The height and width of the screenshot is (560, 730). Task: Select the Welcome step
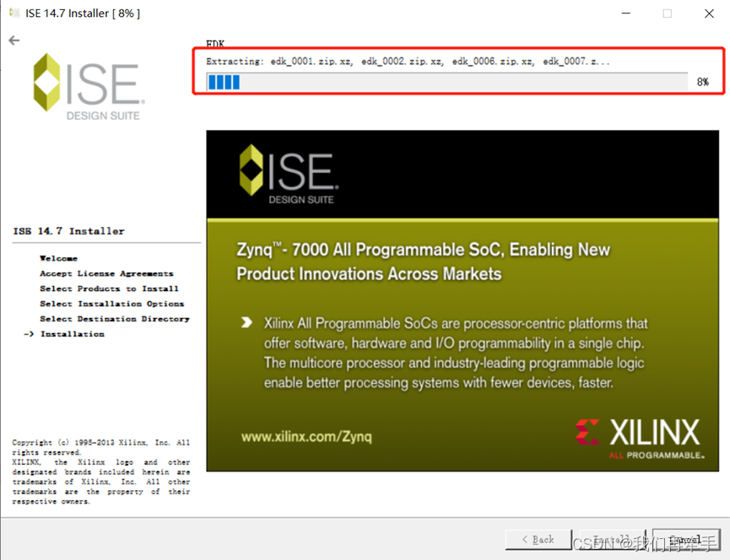pos(59,258)
